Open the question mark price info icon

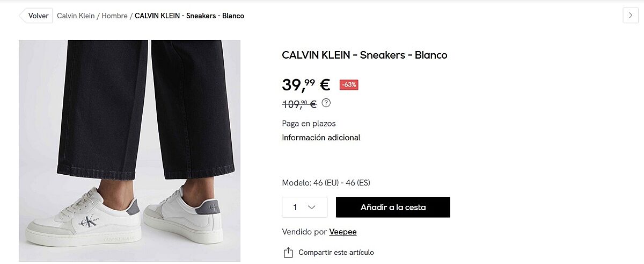click(326, 103)
